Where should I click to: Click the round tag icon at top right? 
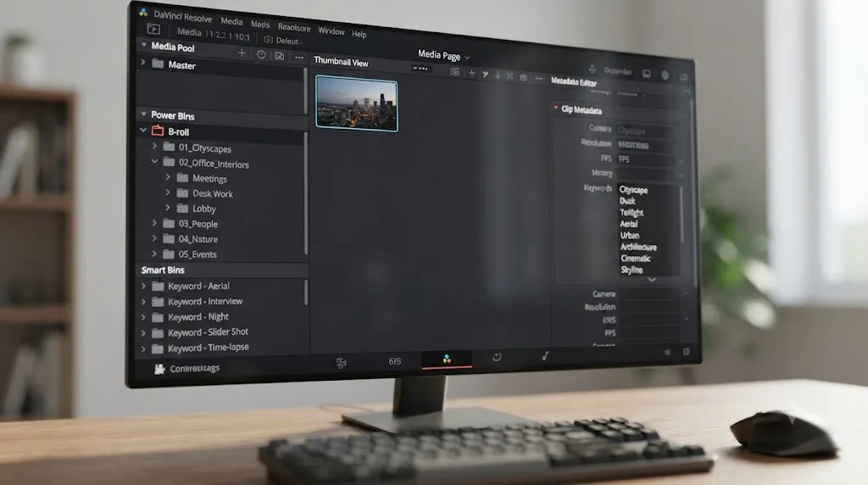pos(665,75)
